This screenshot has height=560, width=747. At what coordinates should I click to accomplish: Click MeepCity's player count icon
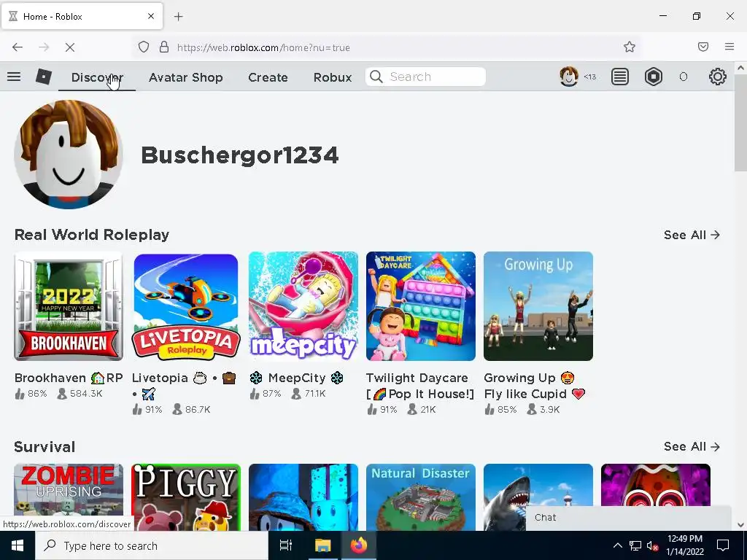click(x=296, y=393)
